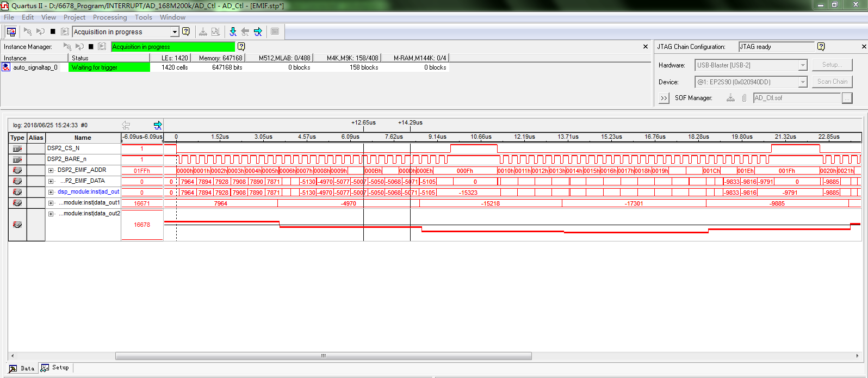Select the +12.65us time bar marker
The image size is (868, 378).
pyautogui.click(x=363, y=123)
